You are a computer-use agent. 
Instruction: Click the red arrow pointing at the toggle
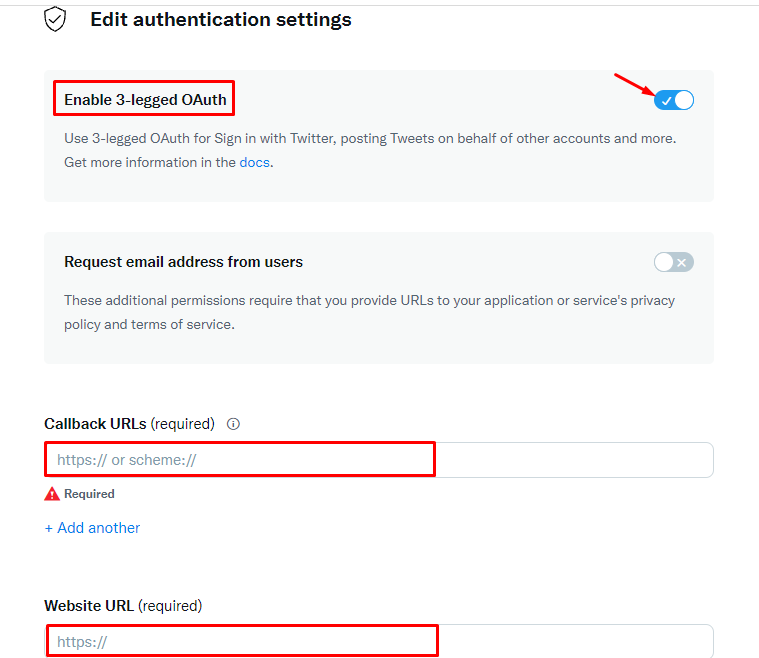pyautogui.click(x=634, y=84)
